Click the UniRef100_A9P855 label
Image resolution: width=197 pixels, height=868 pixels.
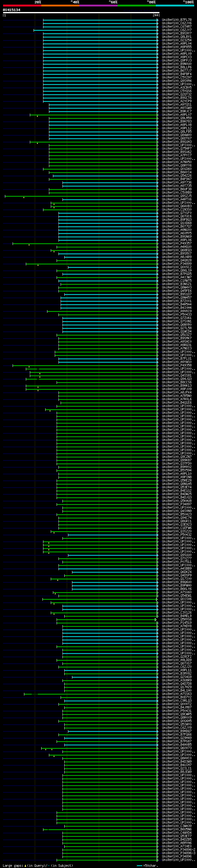(x=177, y=47)
